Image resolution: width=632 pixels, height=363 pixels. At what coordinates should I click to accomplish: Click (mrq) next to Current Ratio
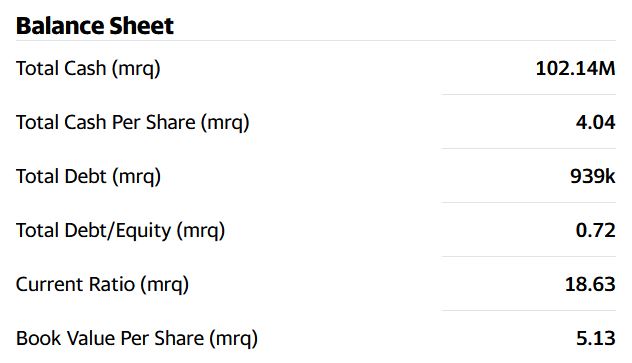(164, 285)
